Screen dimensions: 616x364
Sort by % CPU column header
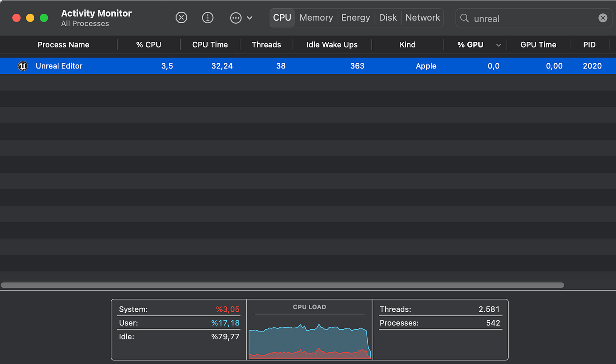(149, 44)
